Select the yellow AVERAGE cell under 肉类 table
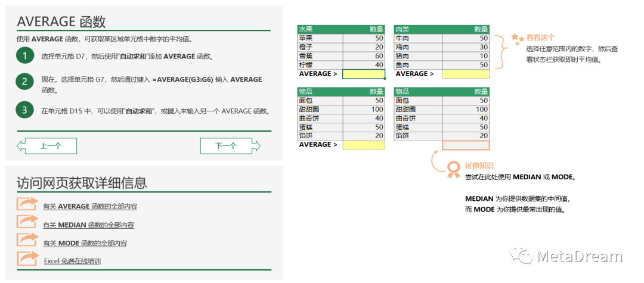 pyautogui.click(x=466, y=74)
